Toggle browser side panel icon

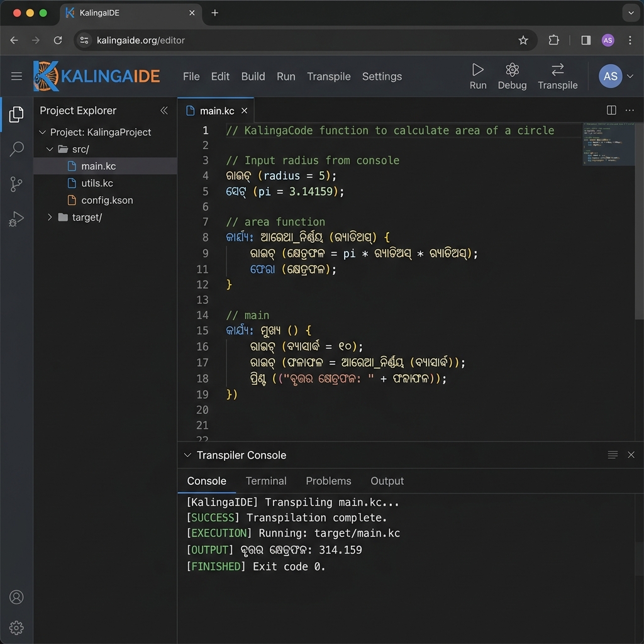(x=586, y=40)
